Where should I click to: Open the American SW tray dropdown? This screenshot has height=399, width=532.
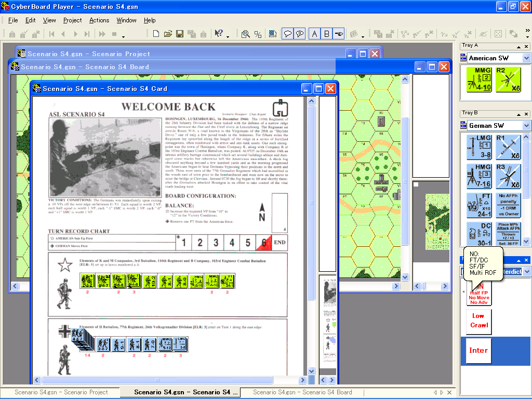526,58
